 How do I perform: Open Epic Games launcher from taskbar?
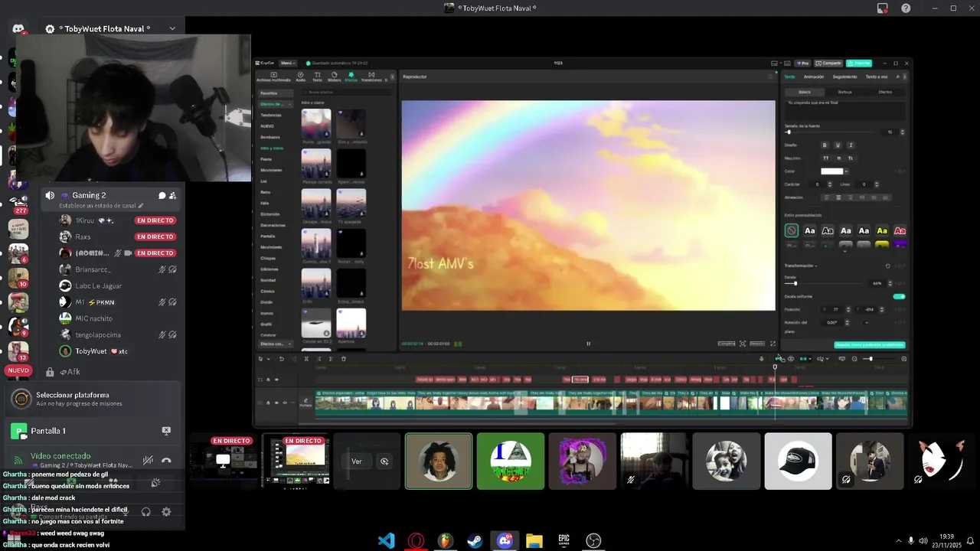(563, 540)
